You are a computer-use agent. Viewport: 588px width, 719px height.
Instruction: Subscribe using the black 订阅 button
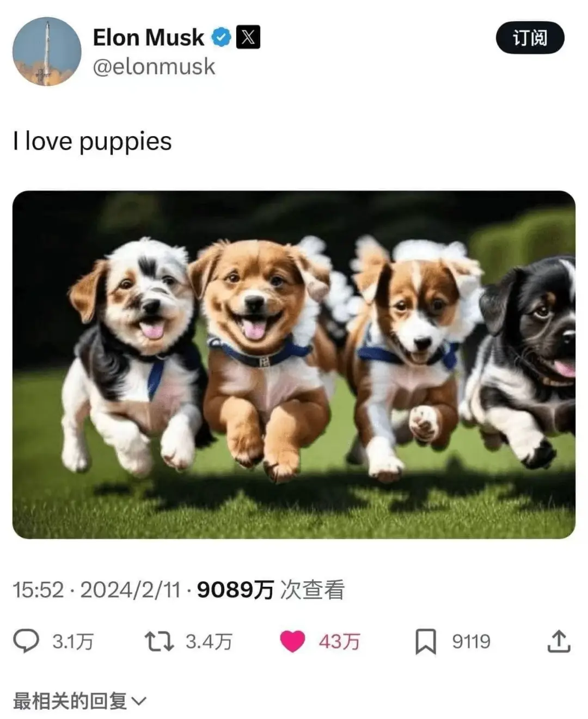click(530, 38)
